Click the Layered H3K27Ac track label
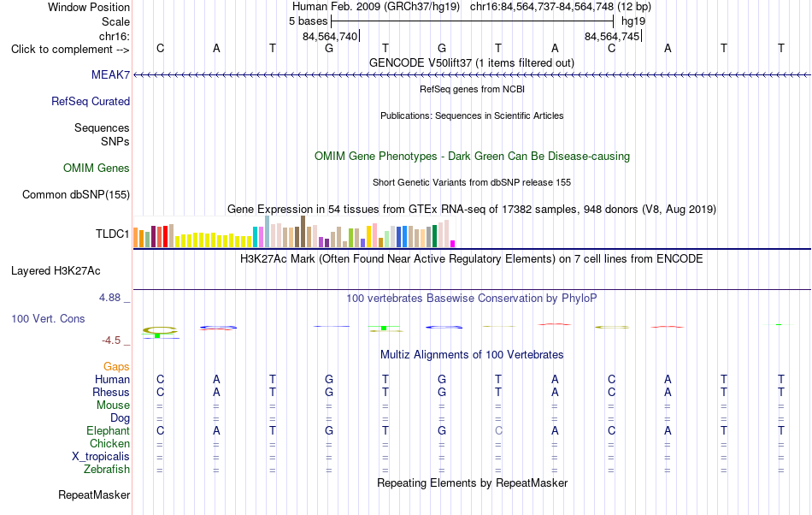 (x=56, y=271)
